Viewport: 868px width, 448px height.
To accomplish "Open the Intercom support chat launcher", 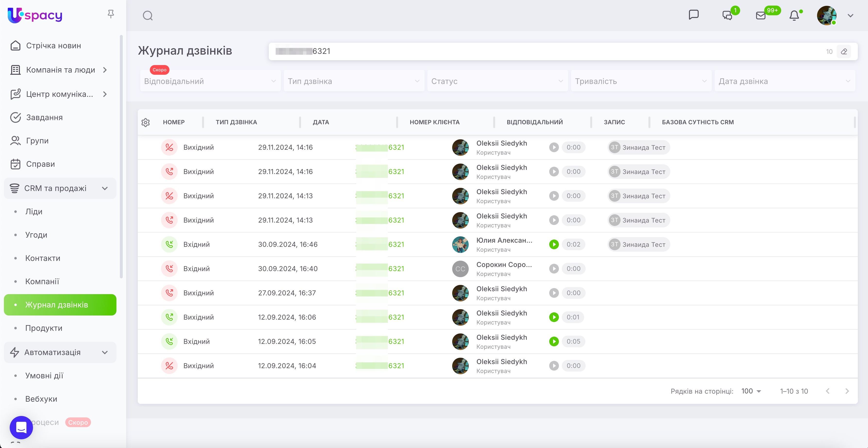I will 21,427.
